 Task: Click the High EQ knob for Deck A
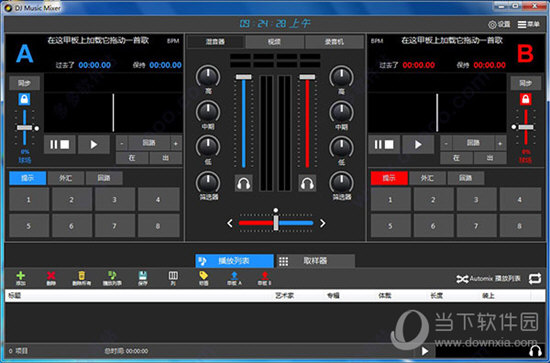tap(208, 76)
